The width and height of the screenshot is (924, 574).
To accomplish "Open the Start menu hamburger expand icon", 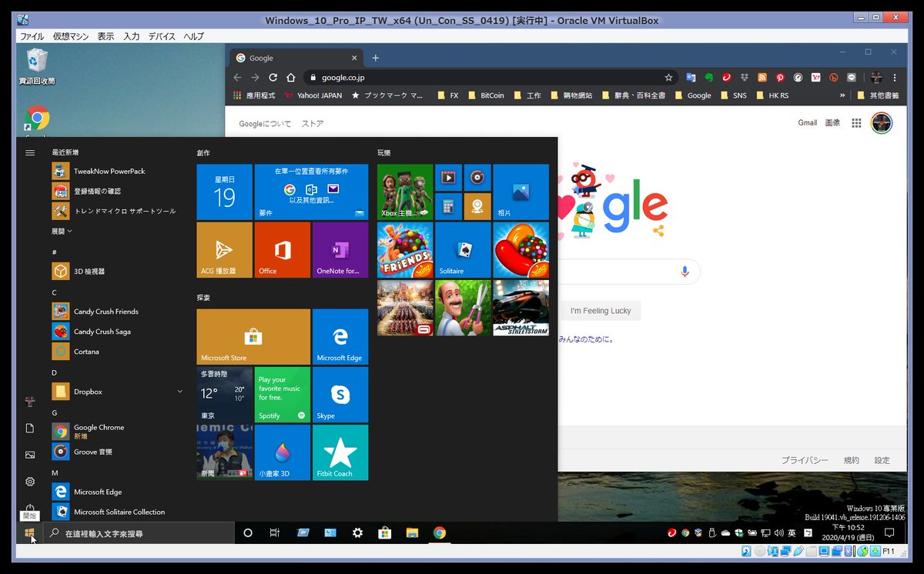I will pos(30,152).
